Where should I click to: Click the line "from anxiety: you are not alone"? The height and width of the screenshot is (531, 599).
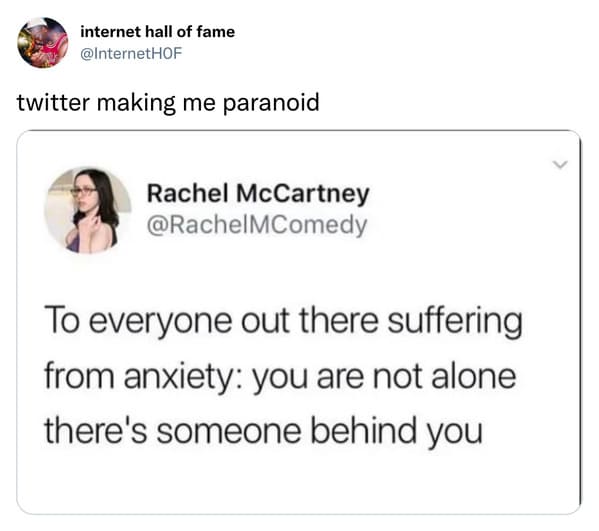click(x=280, y=377)
